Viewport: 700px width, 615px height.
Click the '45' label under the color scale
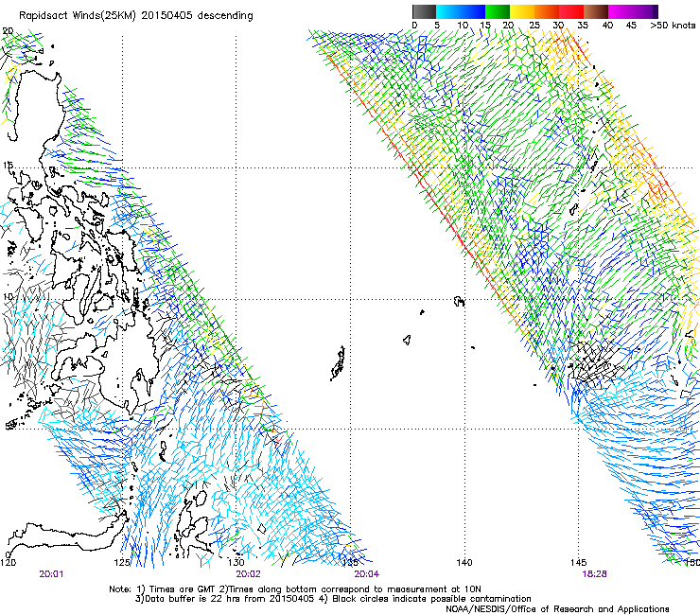pyautogui.click(x=631, y=26)
